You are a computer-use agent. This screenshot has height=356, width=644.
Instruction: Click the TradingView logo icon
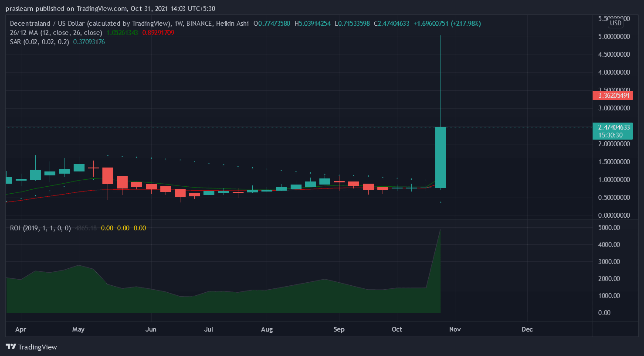coord(11,347)
